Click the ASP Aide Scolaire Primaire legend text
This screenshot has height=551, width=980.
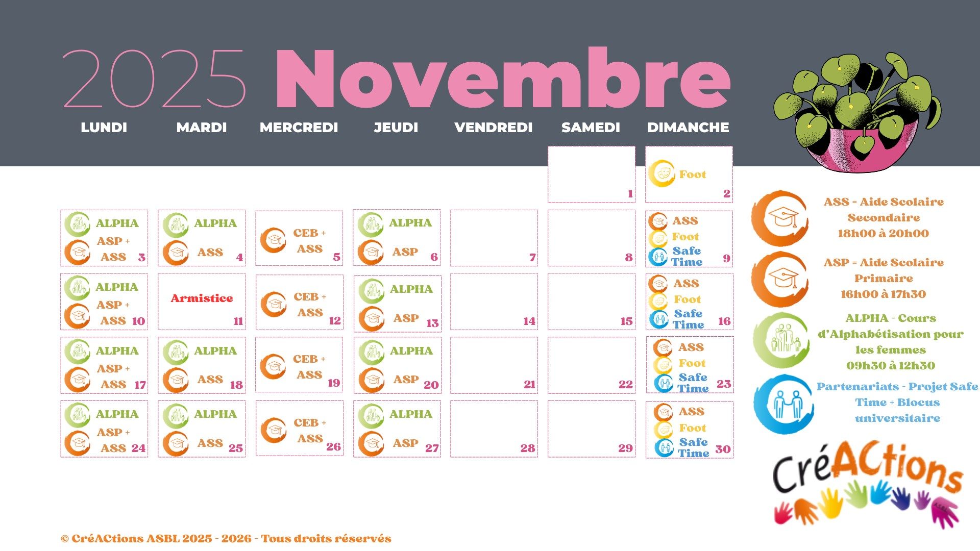884,278
